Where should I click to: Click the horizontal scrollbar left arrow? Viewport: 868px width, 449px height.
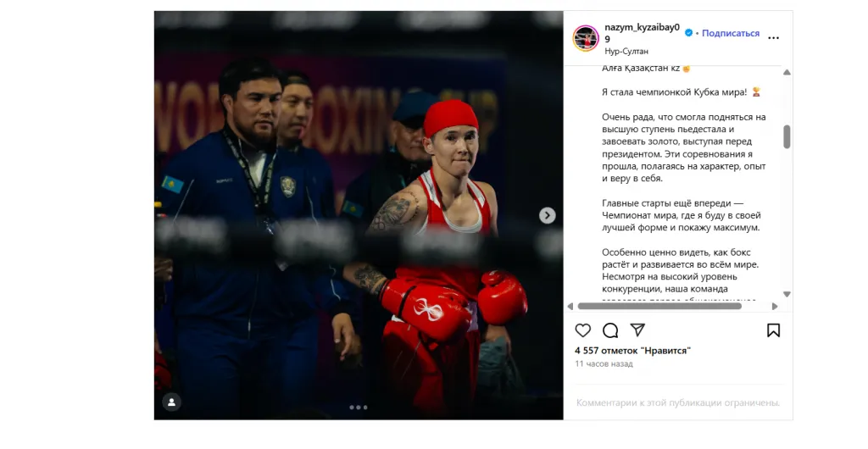point(570,306)
